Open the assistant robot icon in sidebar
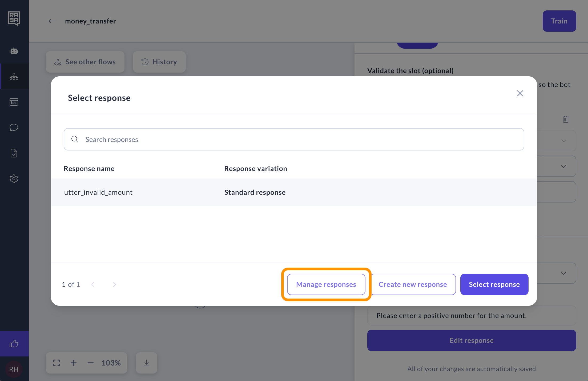The height and width of the screenshot is (381, 588). 14,51
